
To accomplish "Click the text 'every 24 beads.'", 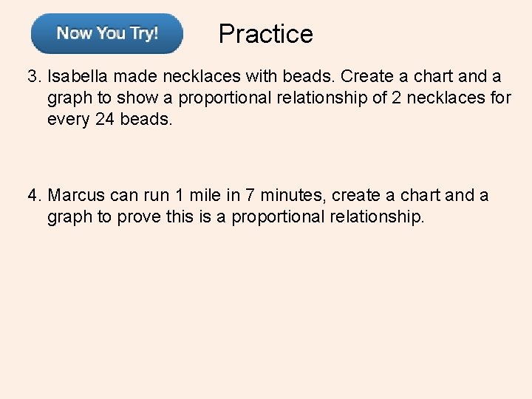I will [110, 120].
